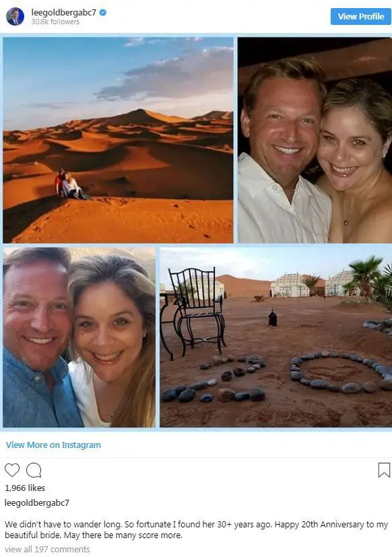Open the view all 197 comments link
392x557 pixels.
47,549
